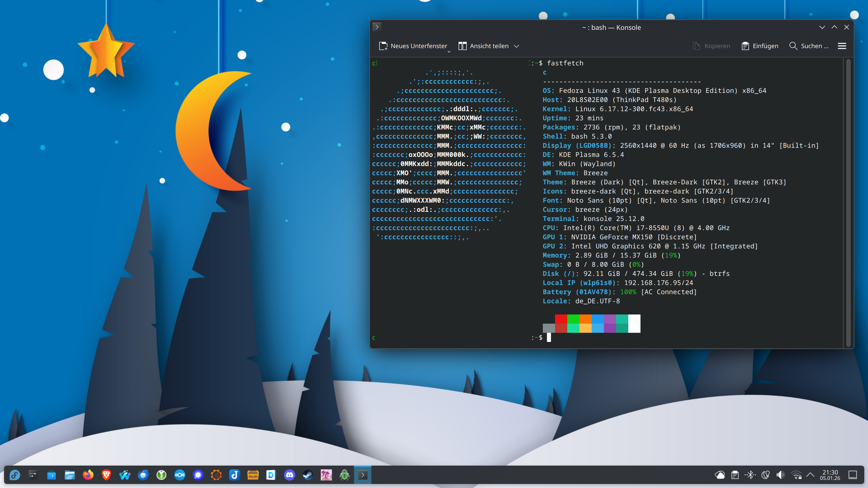Open Discord from the taskbar
The width and height of the screenshot is (868, 488).
coord(290,475)
